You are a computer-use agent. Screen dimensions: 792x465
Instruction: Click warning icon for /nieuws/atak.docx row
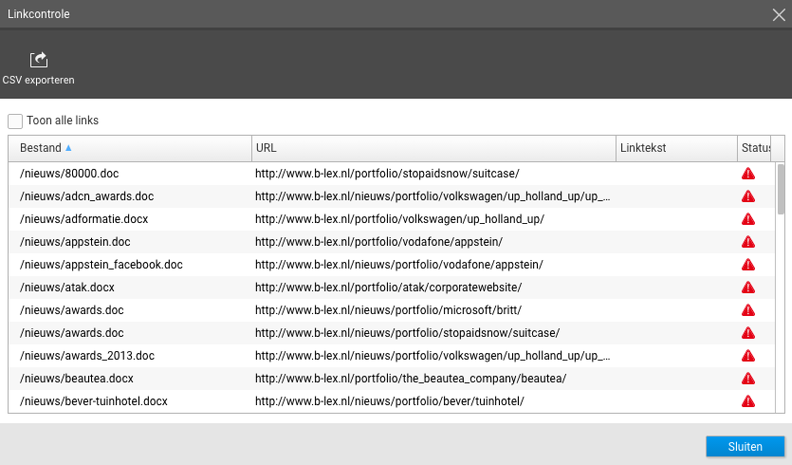(x=748, y=287)
